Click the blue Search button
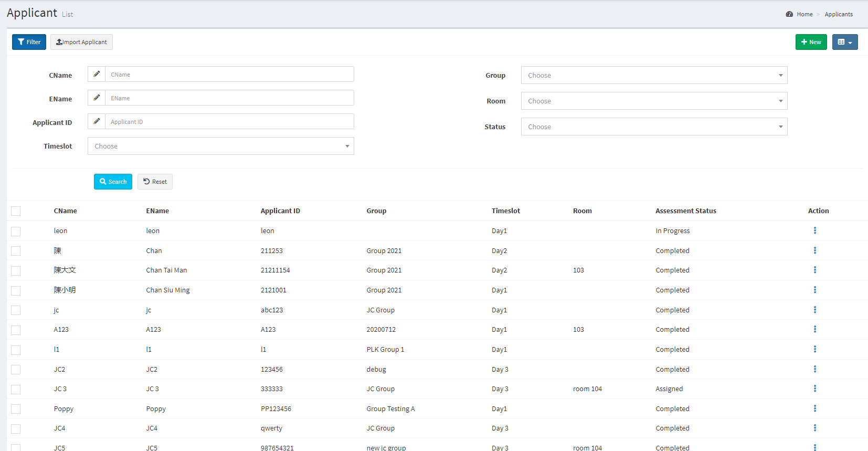The width and height of the screenshot is (868, 451). pos(113,182)
